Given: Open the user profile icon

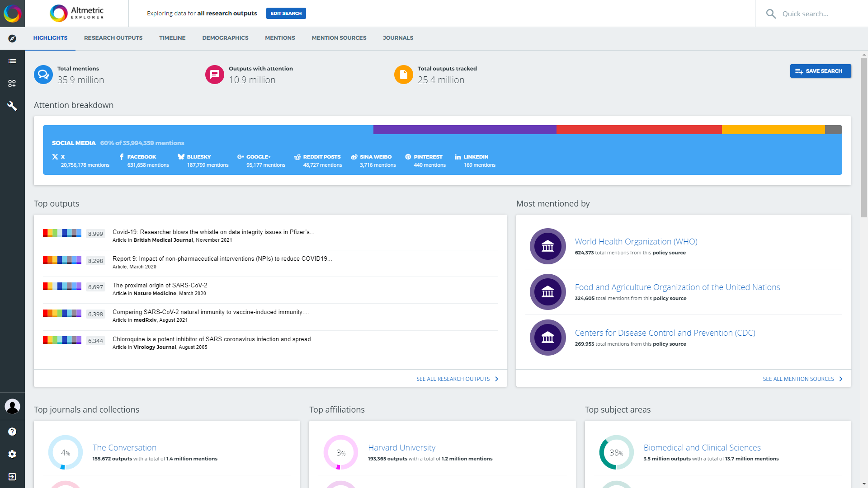Looking at the screenshot, I should pyautogui.click(x=13, y=407).
